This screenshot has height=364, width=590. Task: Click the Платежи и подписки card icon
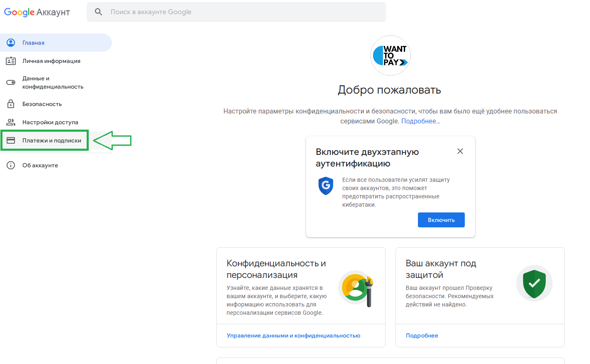pos(11,140)
